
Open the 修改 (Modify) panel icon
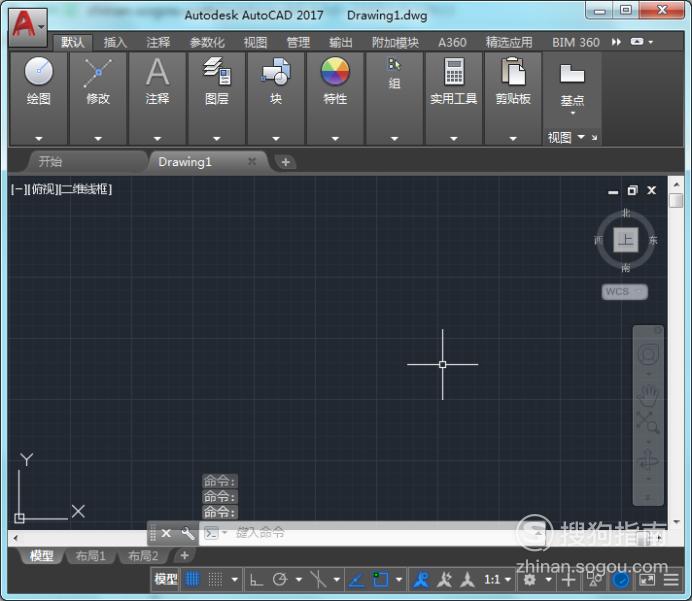(x=98, y=72)
